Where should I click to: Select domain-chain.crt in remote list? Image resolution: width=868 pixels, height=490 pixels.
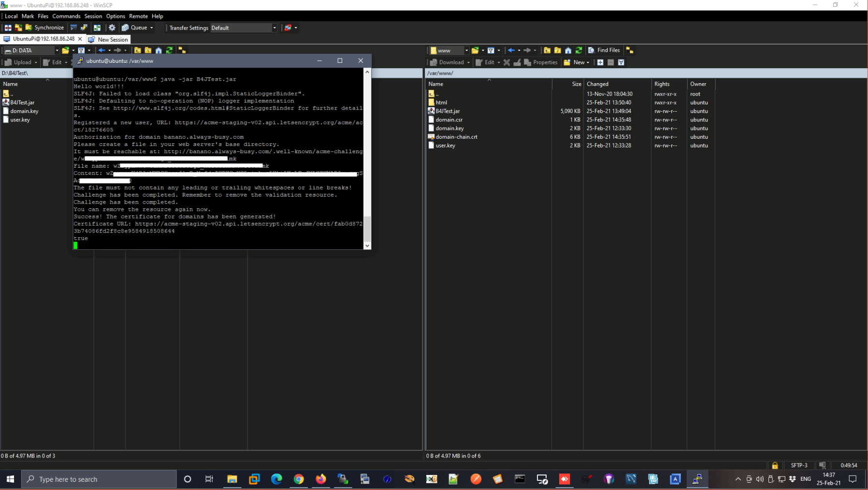pyautogui.click(x=456, y=137)
